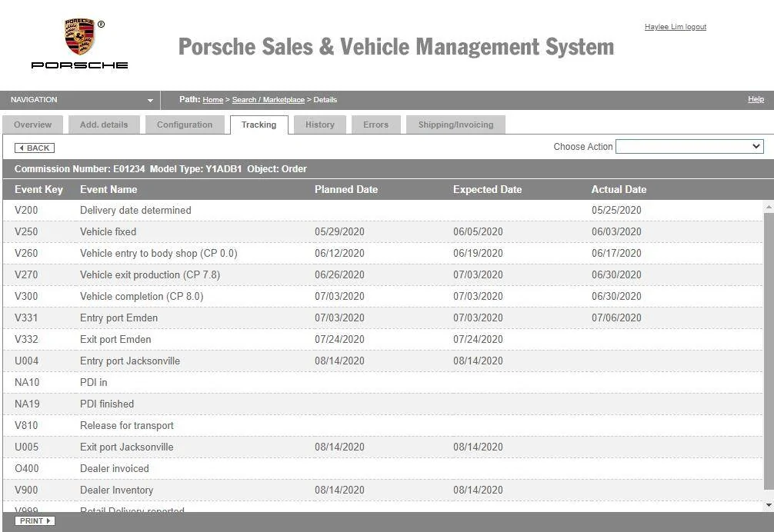The image size is (774, 532).
Task: Select the Entry port Emden event
Action: tap(119, 318)
